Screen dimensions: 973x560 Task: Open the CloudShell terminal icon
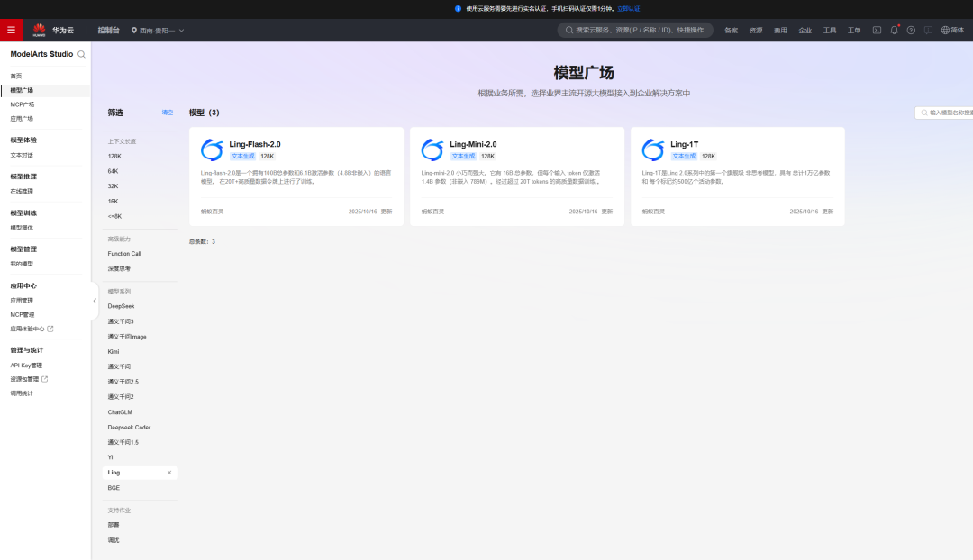[x=877, y=30]
